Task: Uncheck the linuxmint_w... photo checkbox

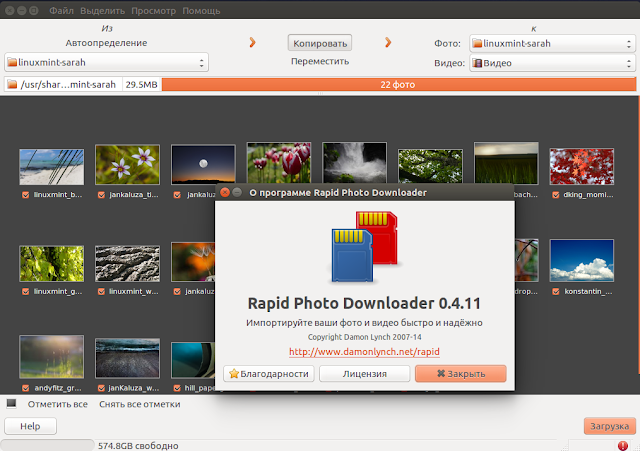Action: [102, 291]
